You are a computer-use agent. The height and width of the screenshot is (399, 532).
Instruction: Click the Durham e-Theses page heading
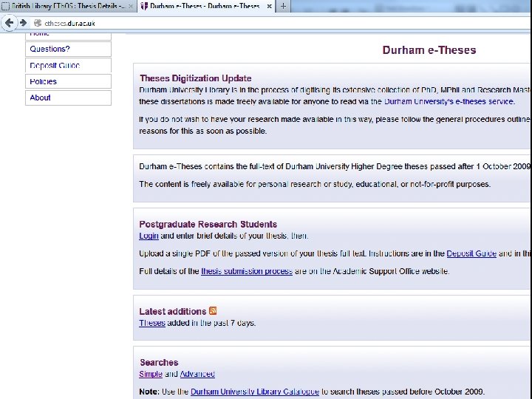tap(429, 50)
